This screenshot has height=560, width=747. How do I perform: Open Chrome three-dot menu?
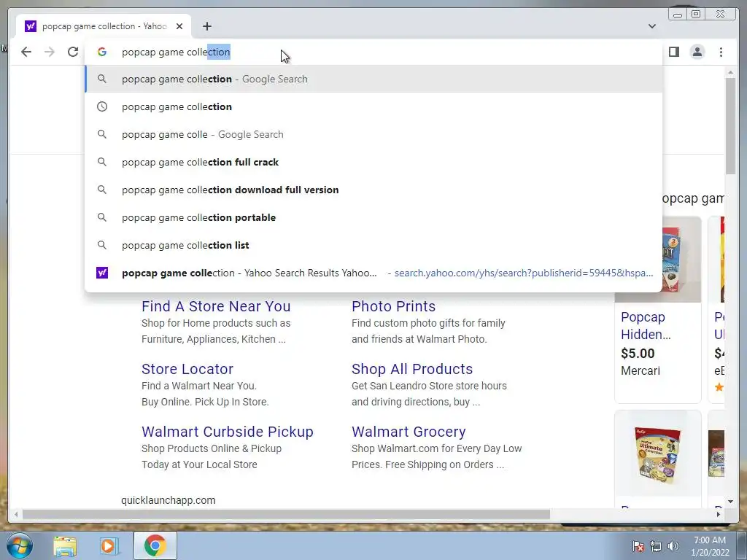point(721,52)
